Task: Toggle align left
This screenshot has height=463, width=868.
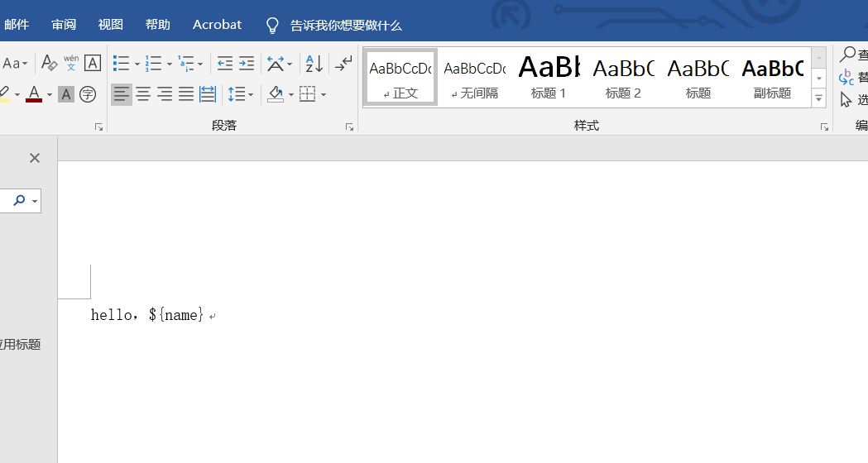Action: [122, 94]
